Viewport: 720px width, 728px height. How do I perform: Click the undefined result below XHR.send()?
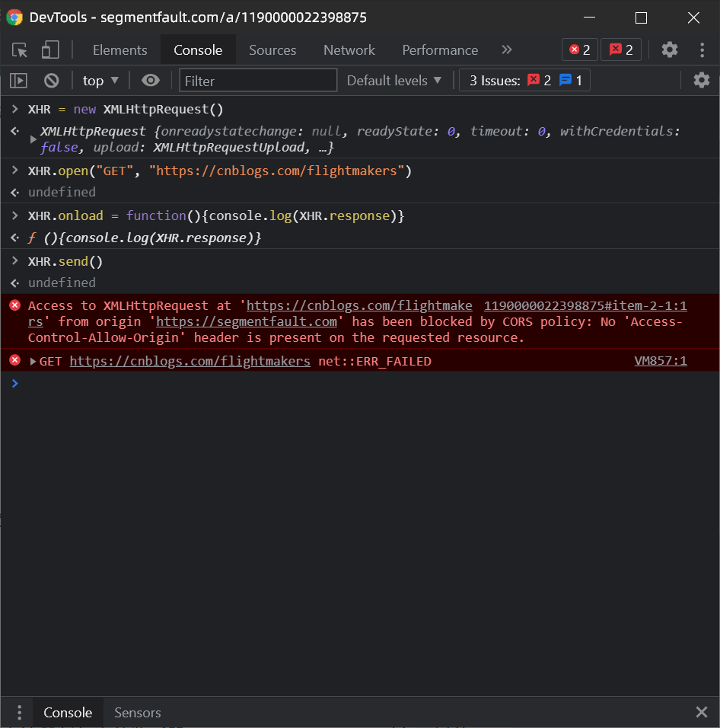tap(62, 283)
